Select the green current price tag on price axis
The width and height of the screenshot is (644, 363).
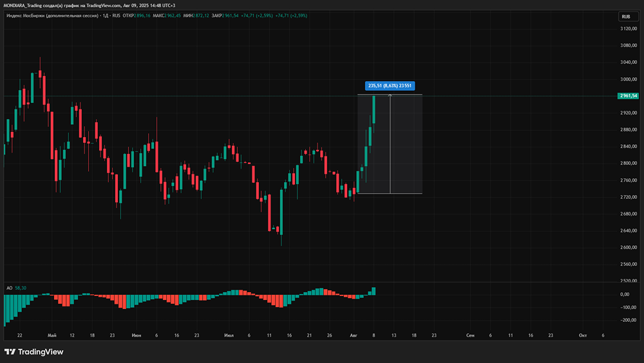click(x=628, y=96)
